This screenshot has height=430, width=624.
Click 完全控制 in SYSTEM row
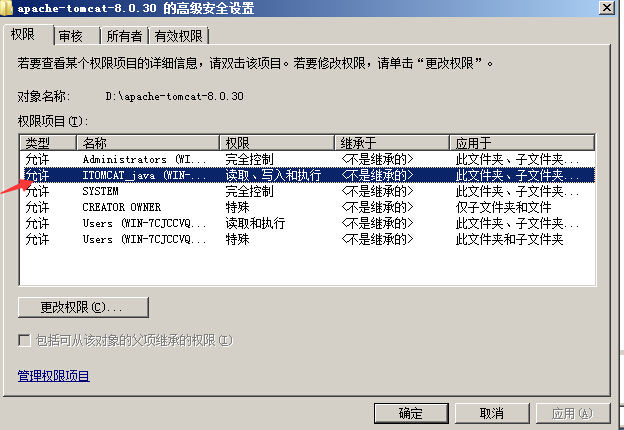point(250,191)
